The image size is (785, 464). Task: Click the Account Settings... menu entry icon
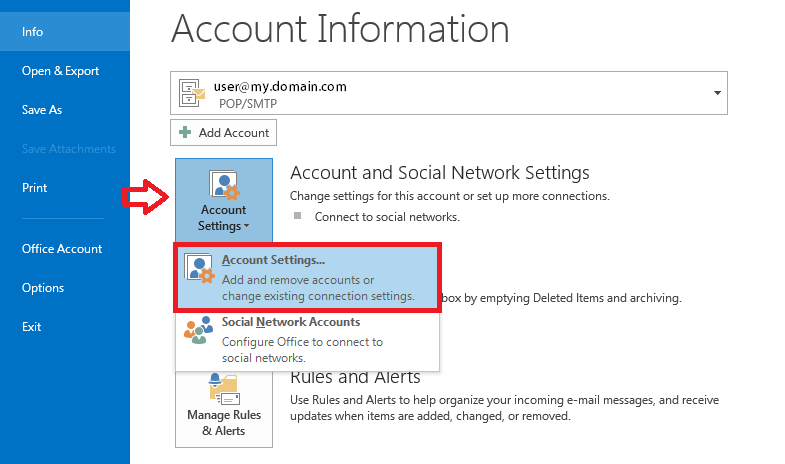[199, 268]
